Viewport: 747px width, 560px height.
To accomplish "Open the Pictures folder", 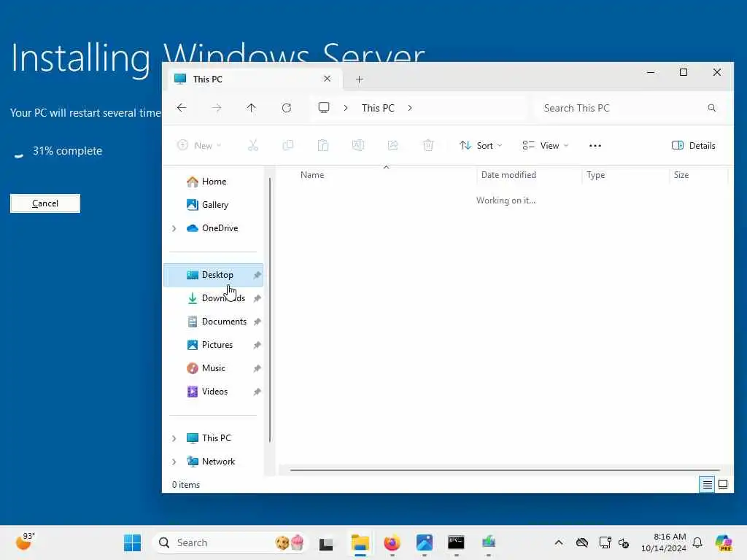I will [214, 345].
